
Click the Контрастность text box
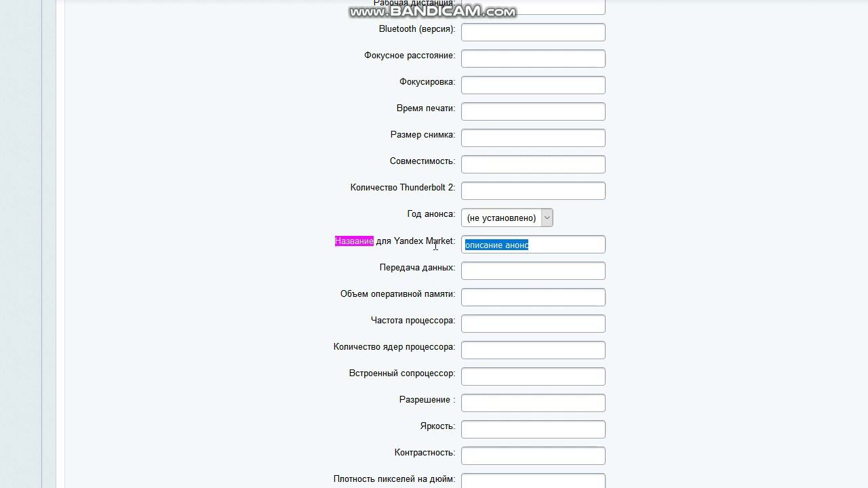[x=533, y=455]
